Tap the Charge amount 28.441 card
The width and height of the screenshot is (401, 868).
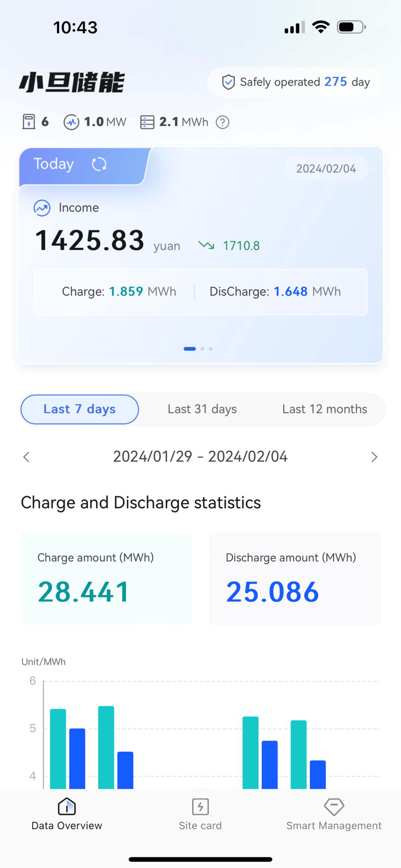(x=106, y=579)
